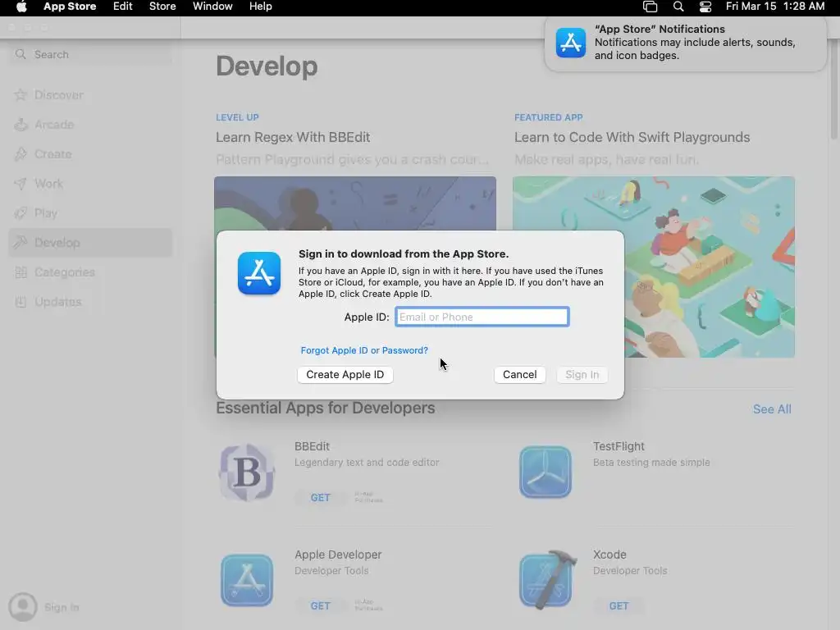Open the TestFlight app icon

546,472
